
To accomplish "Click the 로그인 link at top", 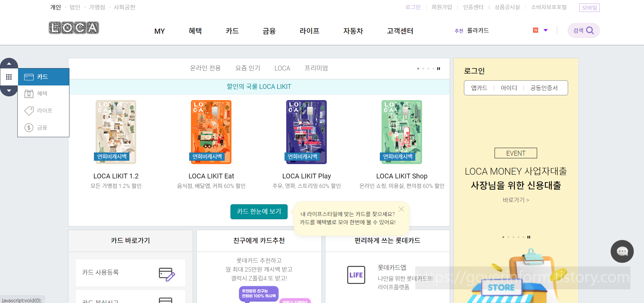I will (x=413, y=7).
